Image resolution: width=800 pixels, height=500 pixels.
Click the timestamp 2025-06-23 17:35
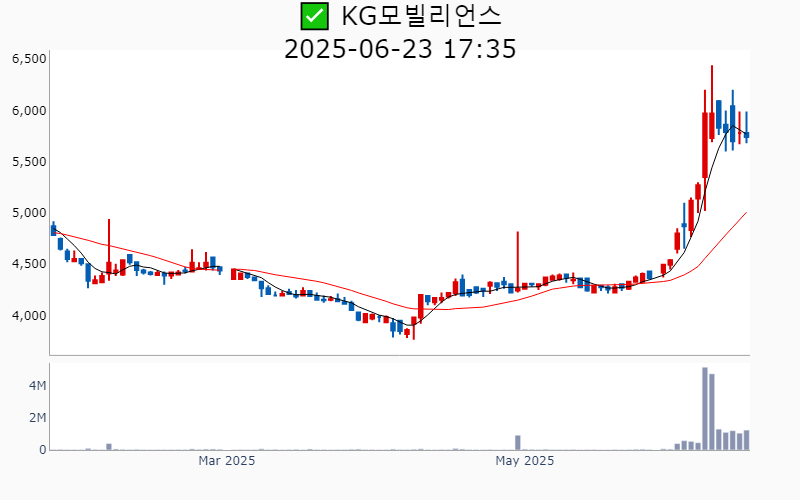click(x=400, y=49)
